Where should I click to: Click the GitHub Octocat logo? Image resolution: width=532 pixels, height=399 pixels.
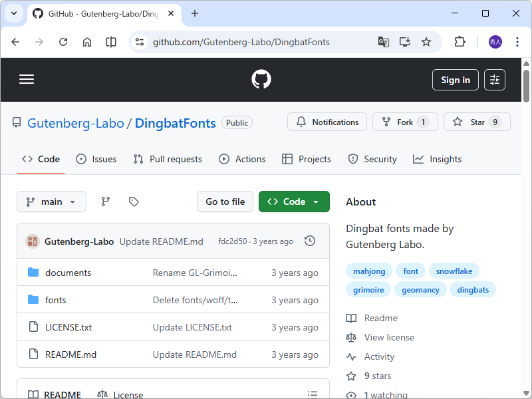261,79
